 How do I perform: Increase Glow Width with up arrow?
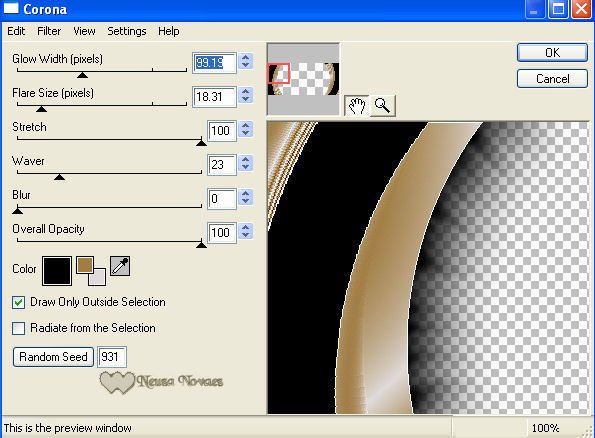pos(246,58)
